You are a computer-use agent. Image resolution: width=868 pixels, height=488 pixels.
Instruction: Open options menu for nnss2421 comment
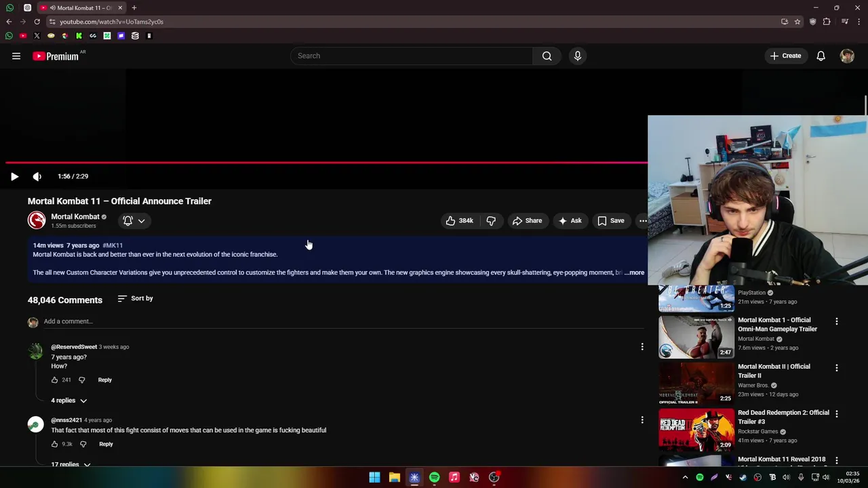tap(642, 420)
